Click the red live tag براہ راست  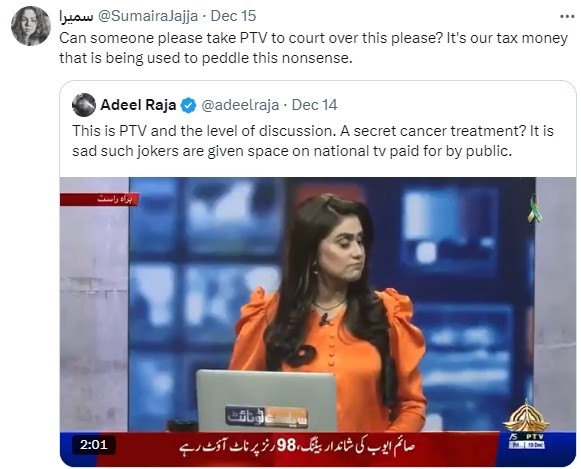99,199
